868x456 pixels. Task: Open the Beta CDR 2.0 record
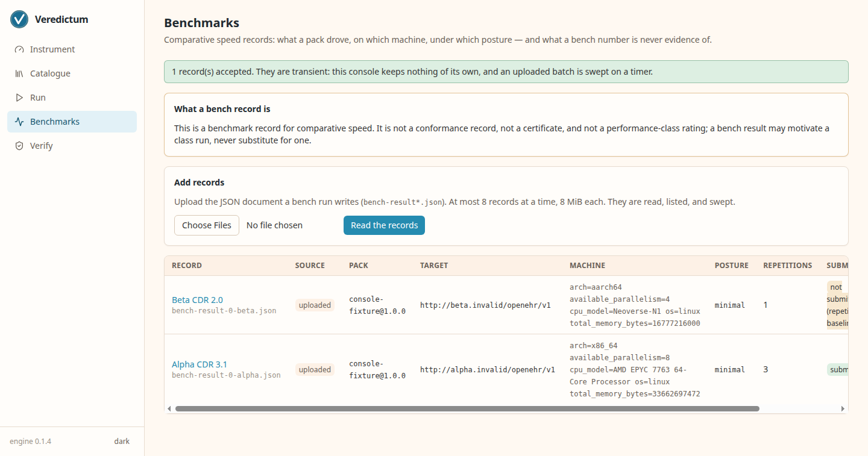(197, 300)
